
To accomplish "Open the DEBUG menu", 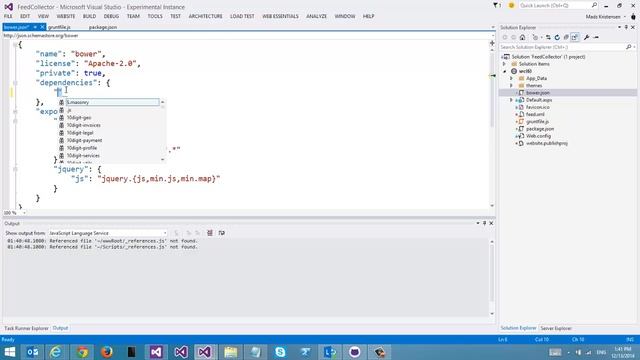I will coord(111,16).
